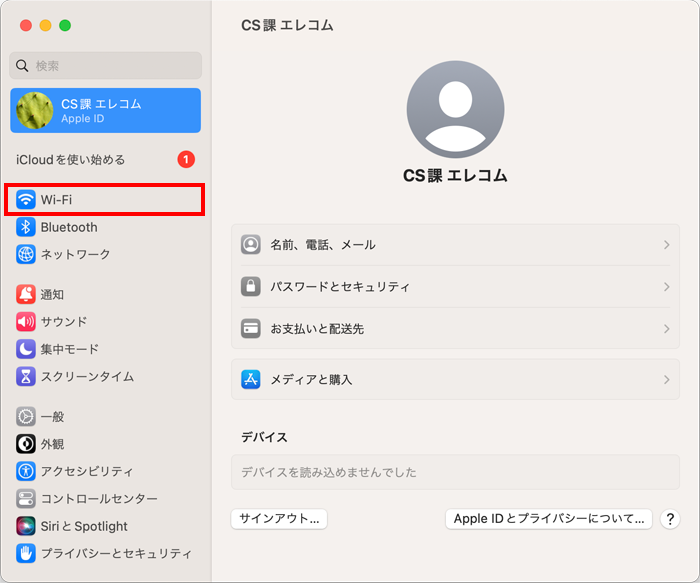
Task: Expand パスワードとセキュリティ row chevron
Action: coord(667,287)
